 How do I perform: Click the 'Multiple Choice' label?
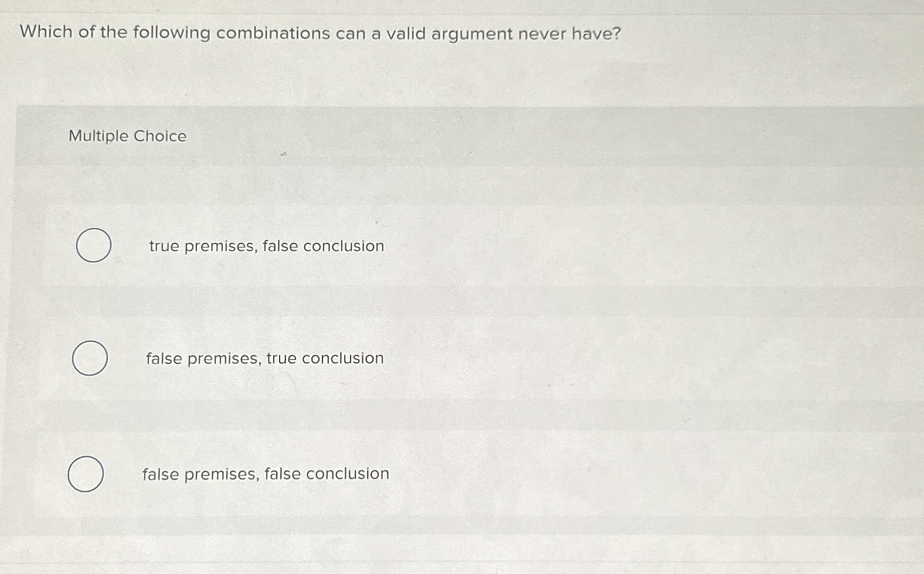[x=127, y=136]
